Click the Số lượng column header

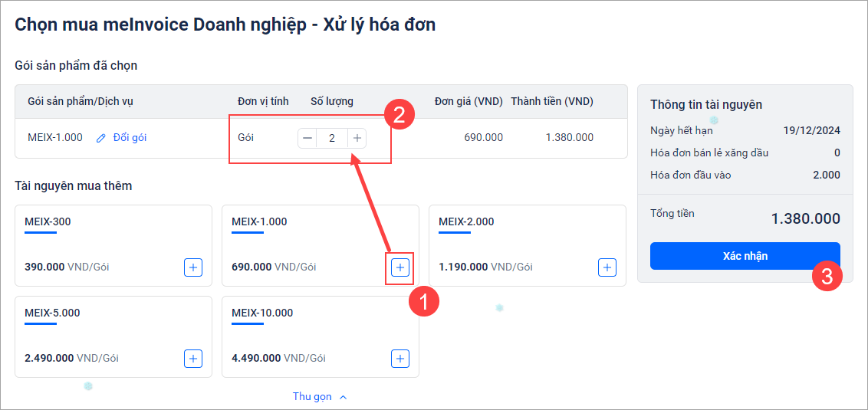coord(332,101)
